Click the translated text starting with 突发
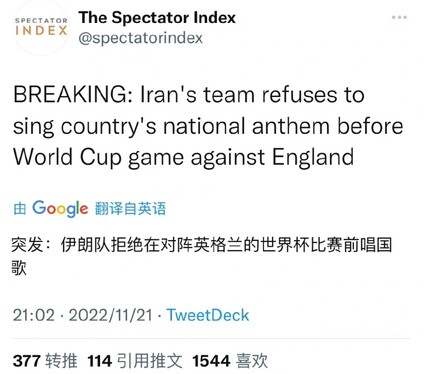 click(202, 256)
